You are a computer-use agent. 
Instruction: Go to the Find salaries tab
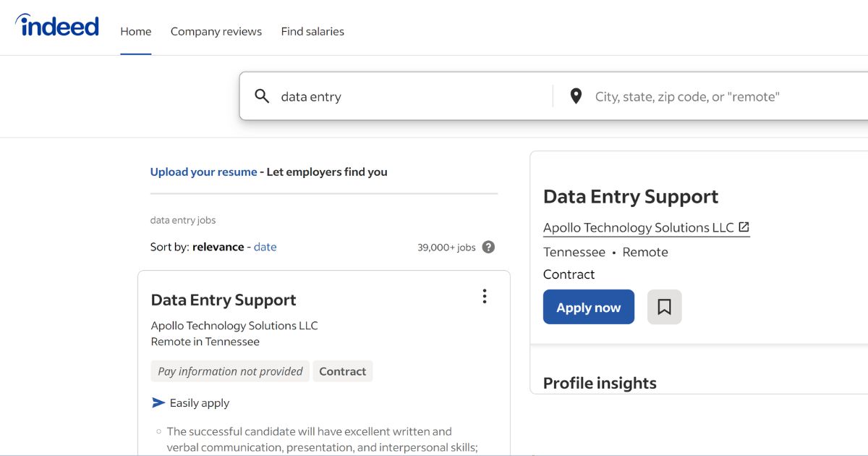point(312,31)
